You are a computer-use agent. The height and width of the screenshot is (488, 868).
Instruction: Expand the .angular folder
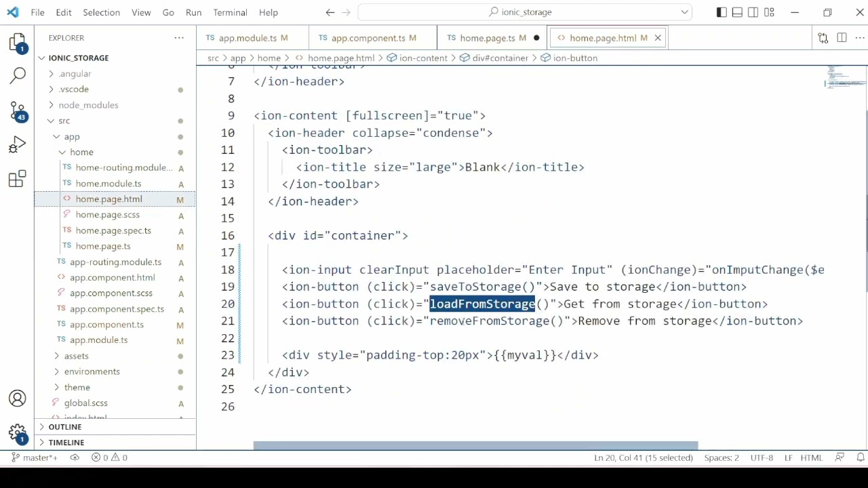(x=75, y=74)
